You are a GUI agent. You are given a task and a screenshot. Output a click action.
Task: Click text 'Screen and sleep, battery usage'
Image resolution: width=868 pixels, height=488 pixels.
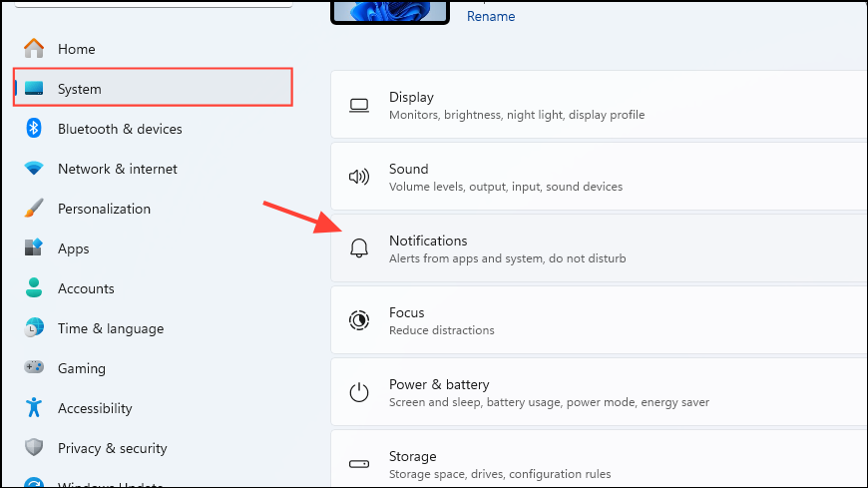point(475,402)
